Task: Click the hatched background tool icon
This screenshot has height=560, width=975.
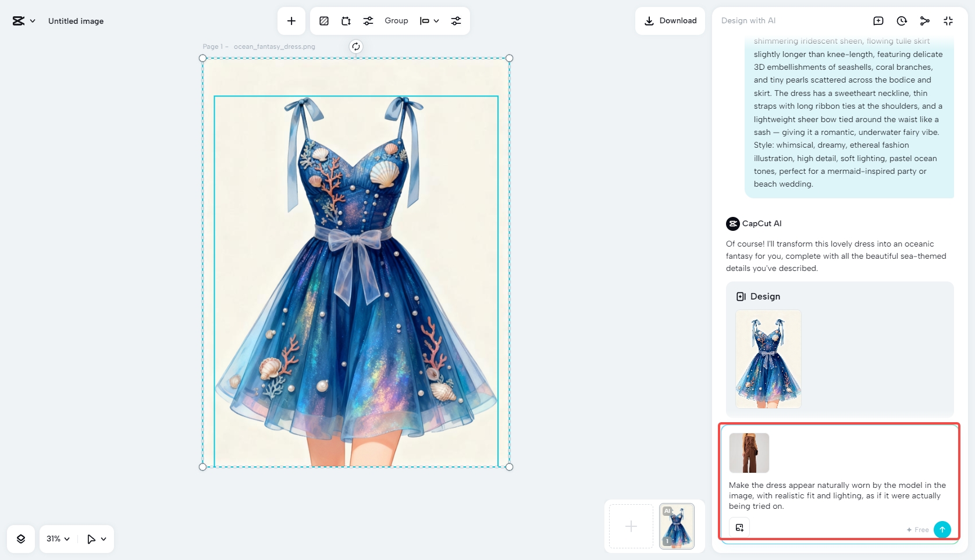Action: [324, 21]
